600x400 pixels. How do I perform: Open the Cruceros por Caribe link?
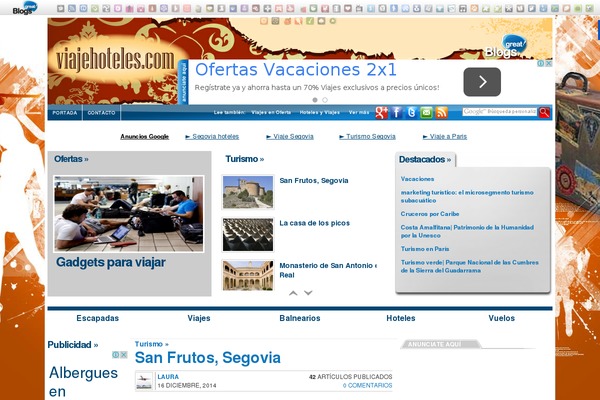(x=430, y=214)
